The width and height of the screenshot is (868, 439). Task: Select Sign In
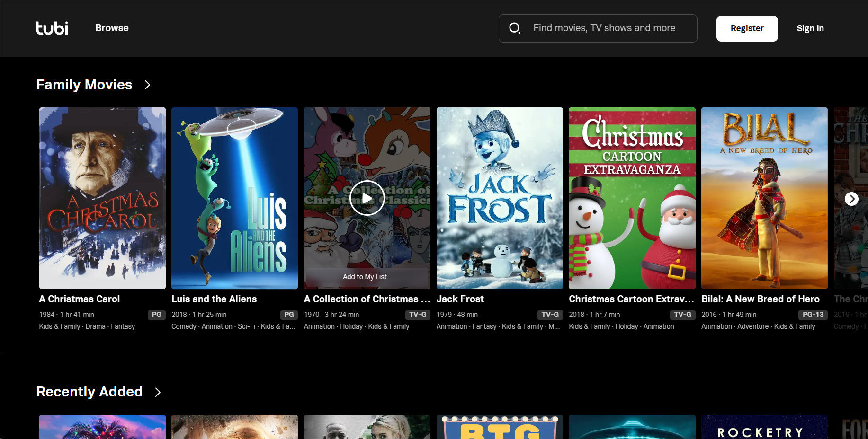(x=810, y=28)
